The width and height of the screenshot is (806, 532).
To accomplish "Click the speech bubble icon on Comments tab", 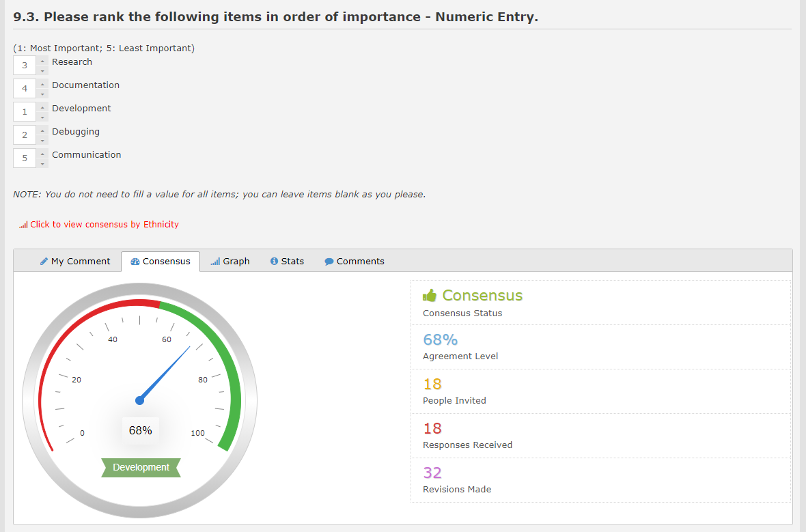I will pos(329,262).
